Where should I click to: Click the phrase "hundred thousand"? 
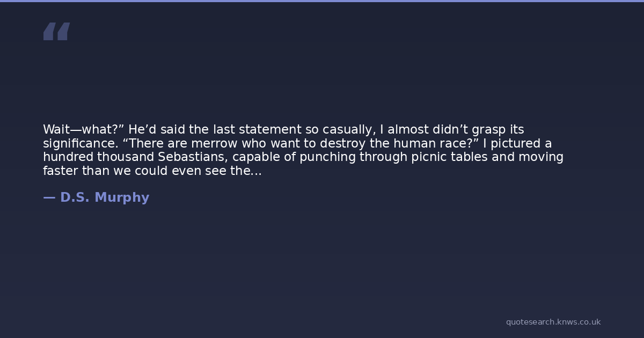coord(98,158)
